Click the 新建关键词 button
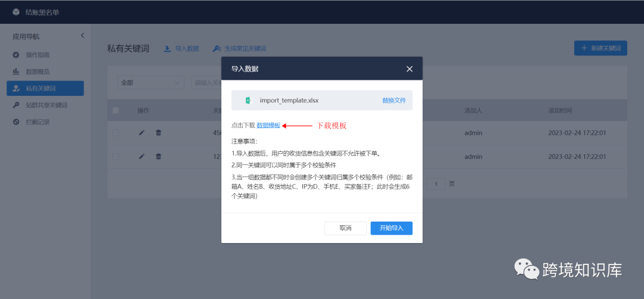 [x=600, y=48]
